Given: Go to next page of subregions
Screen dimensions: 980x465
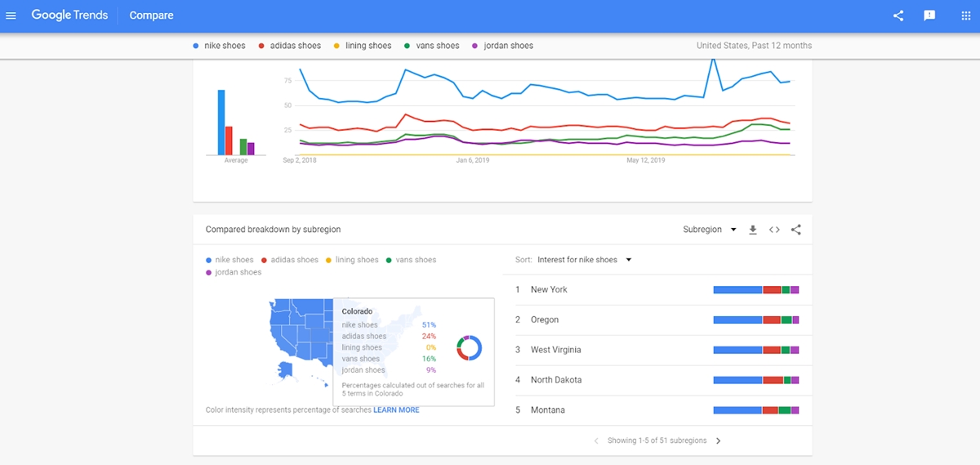Looking at the screenshot, I should click(x=719, y=440).
